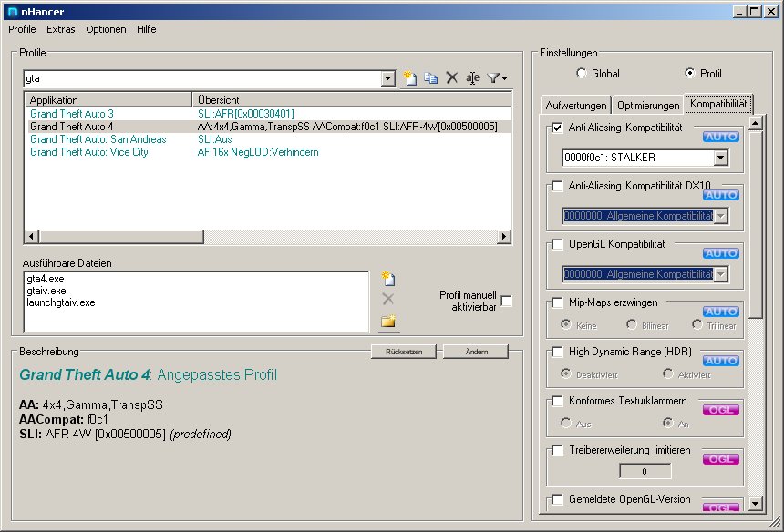Click AUTO badge for High Dynamic Range
Image resolution: width=784 pixels, height=532 pixels.
(721, 361)
